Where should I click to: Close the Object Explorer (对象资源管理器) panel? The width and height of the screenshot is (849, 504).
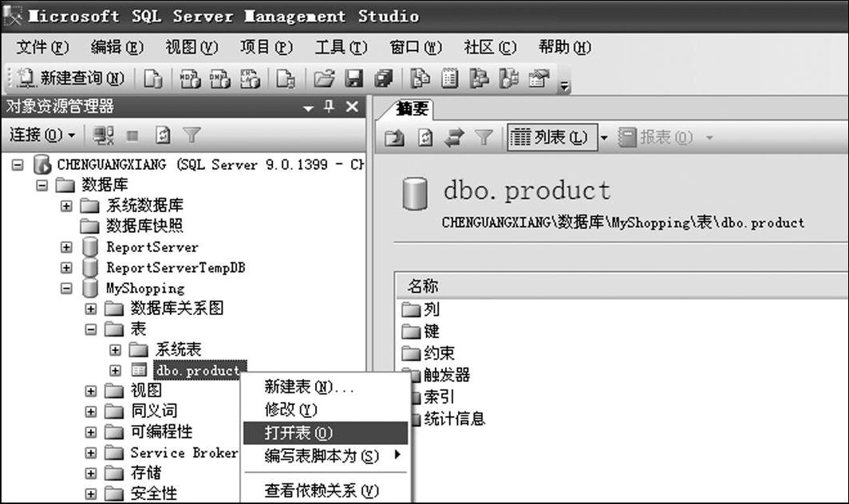(352, 107)
